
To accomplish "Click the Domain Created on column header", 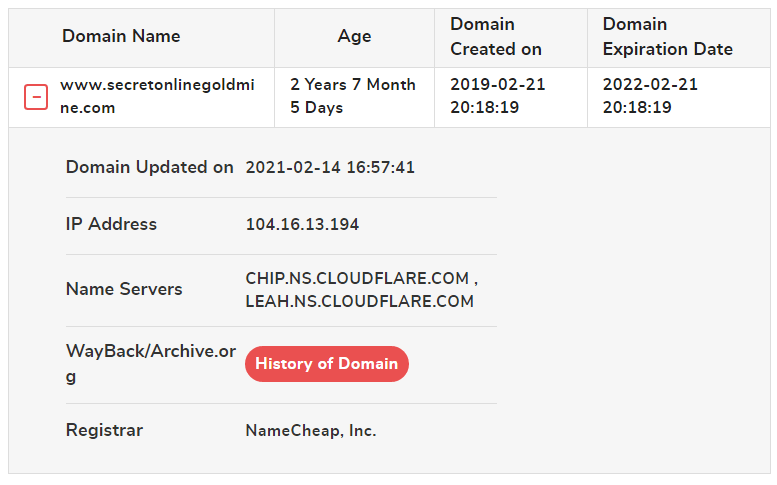I will 496,37.
